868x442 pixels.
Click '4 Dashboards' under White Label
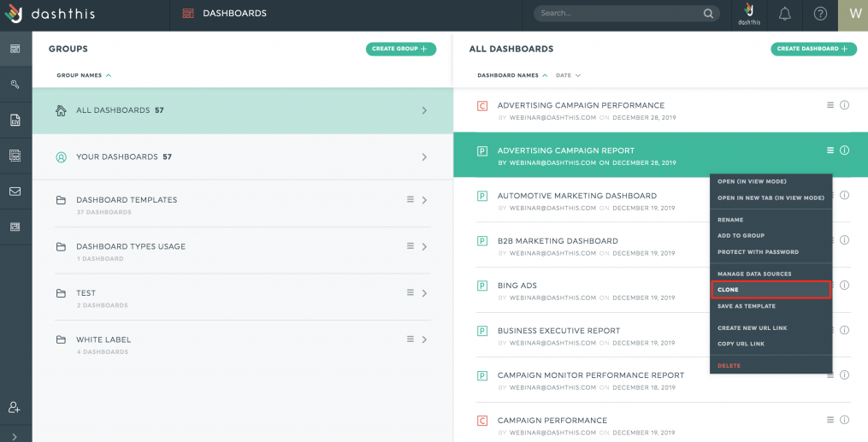click(103, 352)
